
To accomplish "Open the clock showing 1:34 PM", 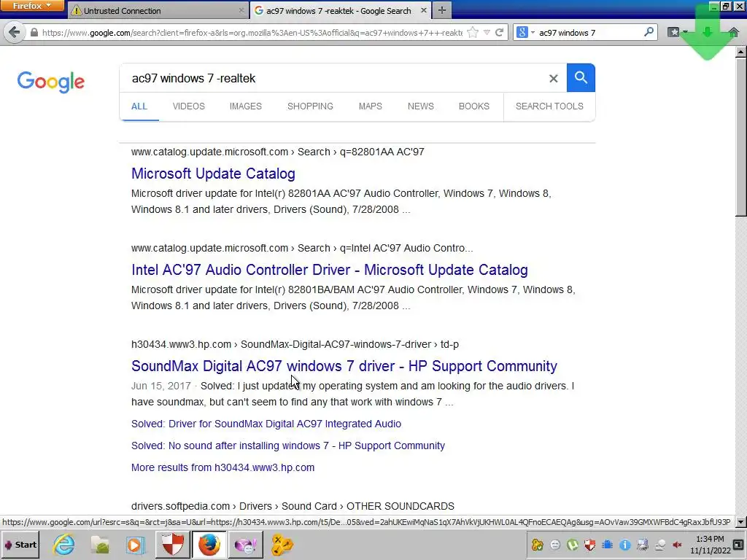I will 710,544.
